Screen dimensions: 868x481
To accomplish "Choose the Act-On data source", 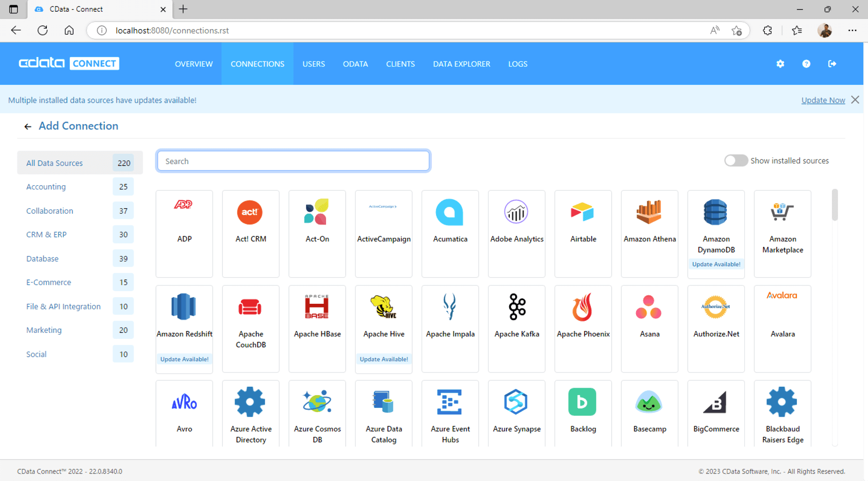I will tap(317, 233).
